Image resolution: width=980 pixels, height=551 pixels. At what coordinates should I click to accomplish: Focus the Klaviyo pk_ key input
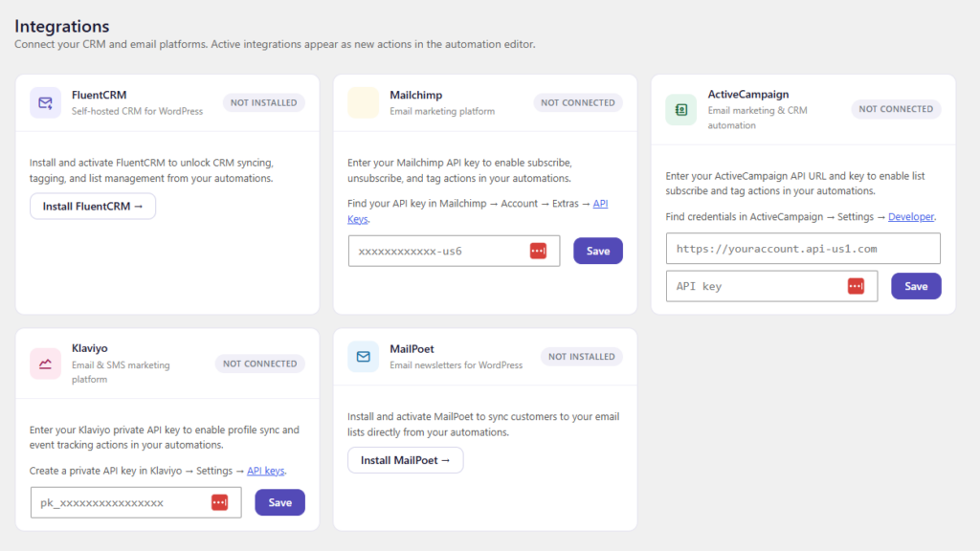click(x=136, y=502)
